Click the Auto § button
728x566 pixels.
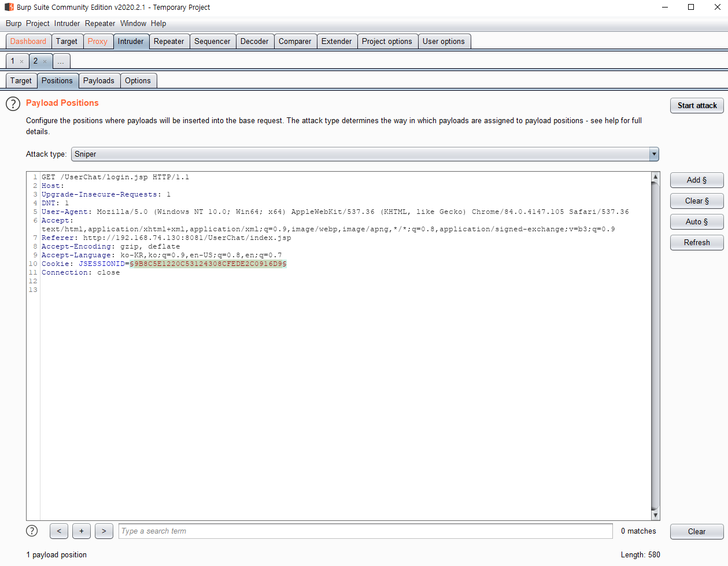tap(697, 222)
